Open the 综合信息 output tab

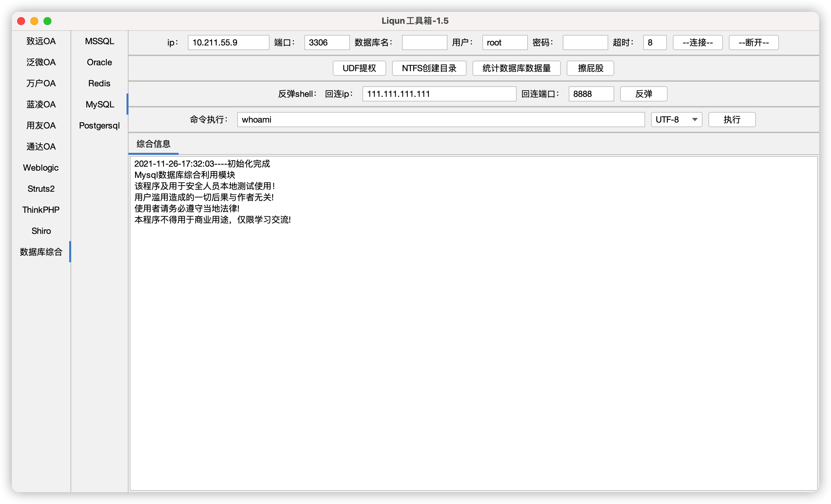pos(154,144)
